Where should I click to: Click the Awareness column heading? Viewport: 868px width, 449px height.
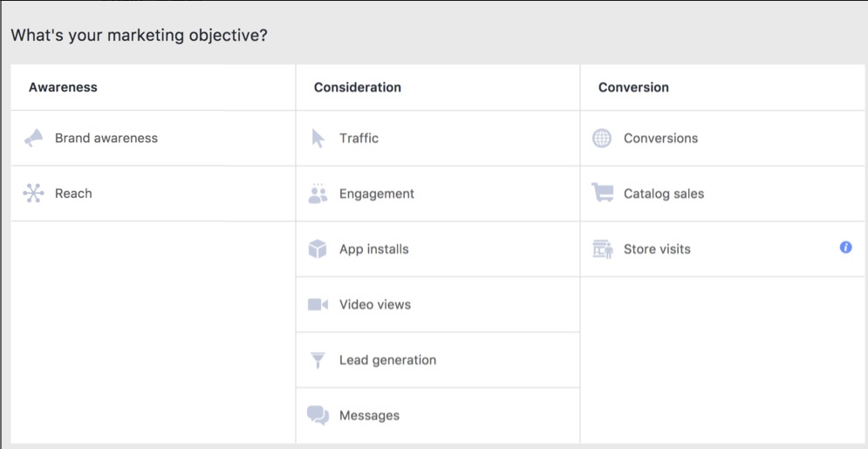(x=63, y=87)
